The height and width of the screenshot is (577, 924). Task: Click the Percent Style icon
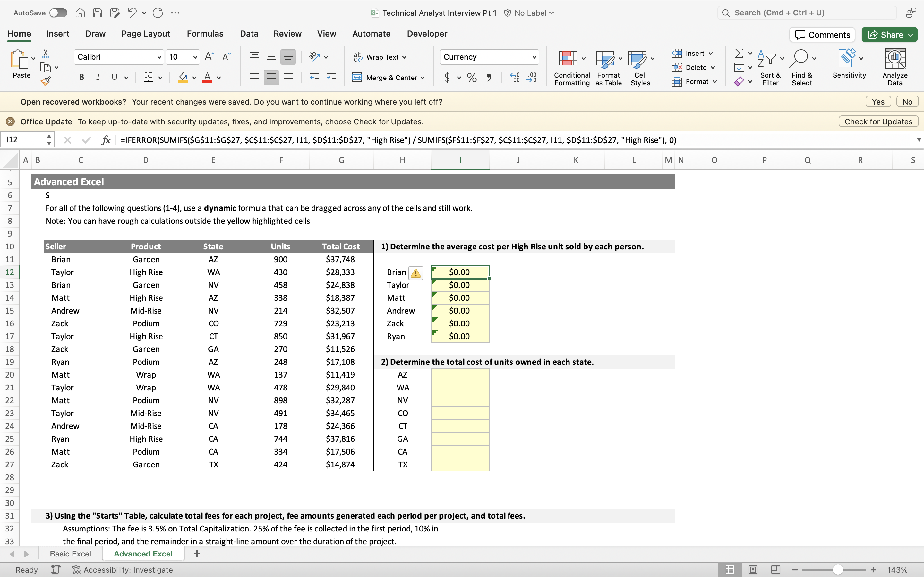472,78
